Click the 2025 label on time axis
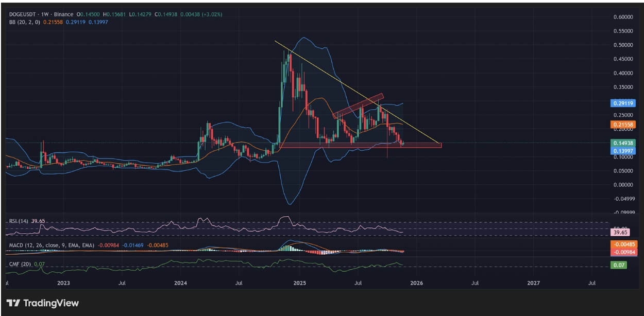The image size is (644, 316). tap(299, 283)
